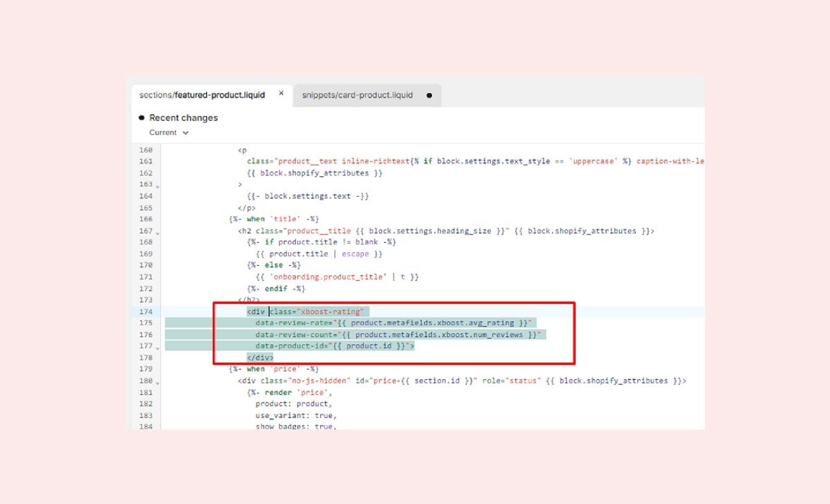Click unsaved dot on card-product.liquid tab
Image resolution: width=830 pixels, height=504 pixels.
[x=429, y=96]
